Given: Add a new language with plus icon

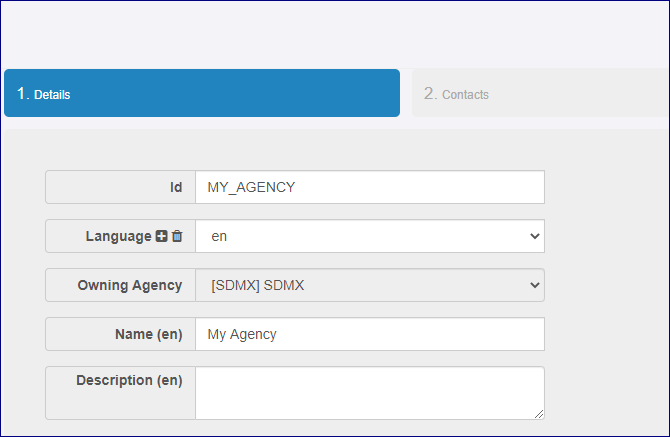Looking at the screenshot, I should [x=162, y=236].
